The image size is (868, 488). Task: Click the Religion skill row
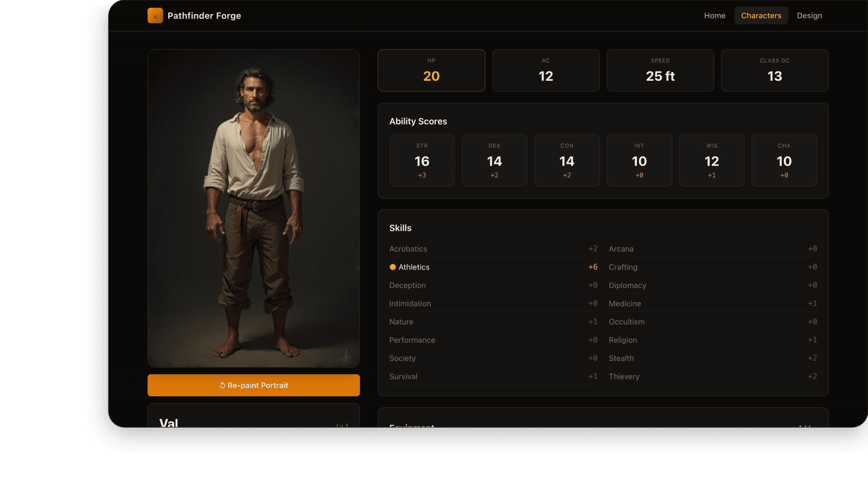pyautogui.click(x=713, y=340)
